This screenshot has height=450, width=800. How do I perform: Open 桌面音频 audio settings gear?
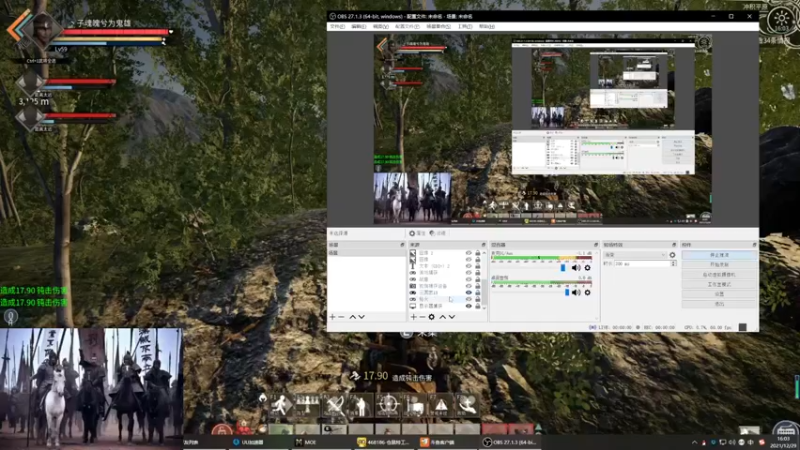pos(587,292)
